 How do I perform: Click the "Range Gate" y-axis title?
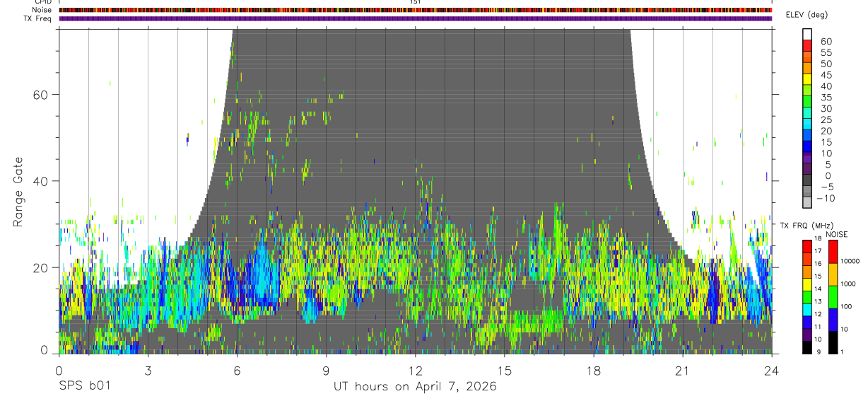tap(17, 193)
